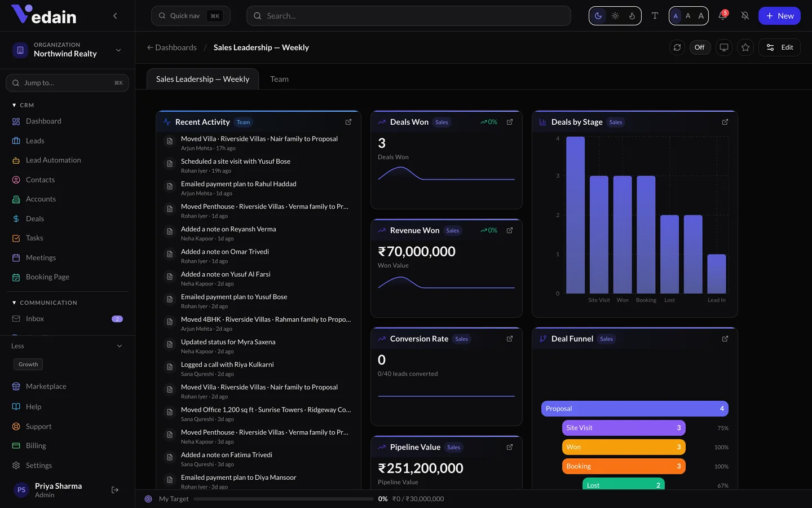Open Deals by Stage expand icon
This screenshot has width=812, height=508.
click(x=725, y=122)
